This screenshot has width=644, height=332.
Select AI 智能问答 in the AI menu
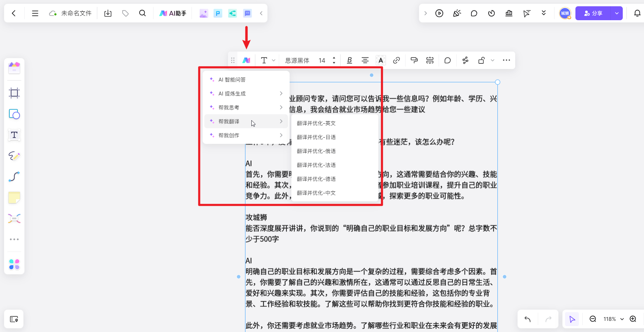point(232,79)
